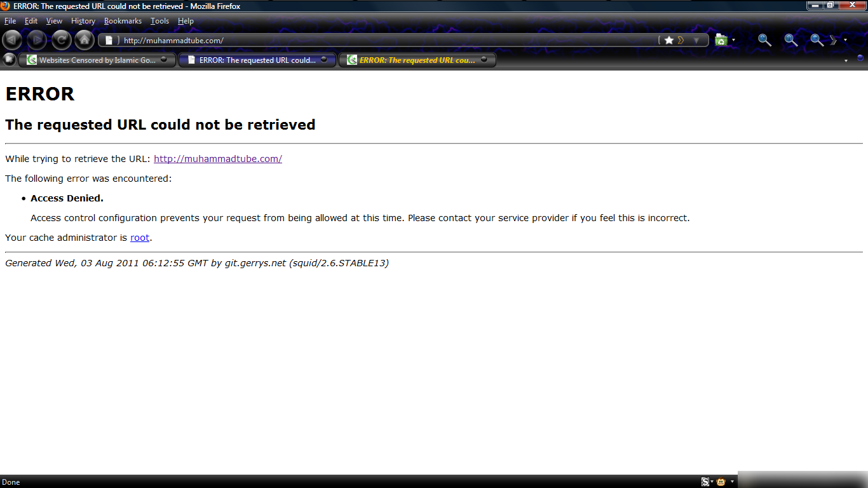Expand the dropdown next to recycle folder icon
Viewport: 868px width, 488px height.
point(733,40)
